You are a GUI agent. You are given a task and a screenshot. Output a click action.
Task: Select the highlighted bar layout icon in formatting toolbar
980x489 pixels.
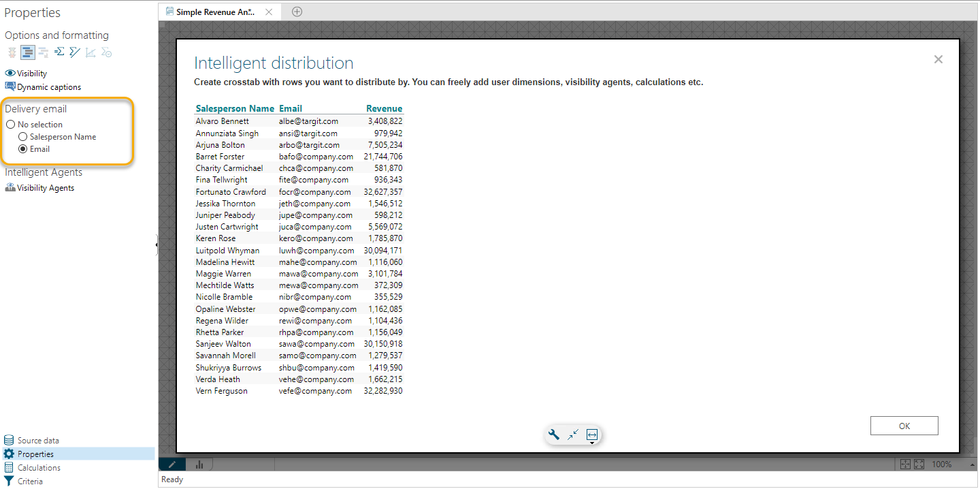tap(27, 52)
